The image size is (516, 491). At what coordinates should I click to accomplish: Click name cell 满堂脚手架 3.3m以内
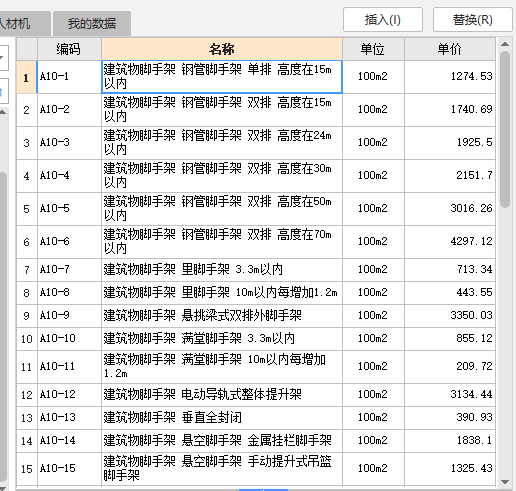click(x=222, y=339)
